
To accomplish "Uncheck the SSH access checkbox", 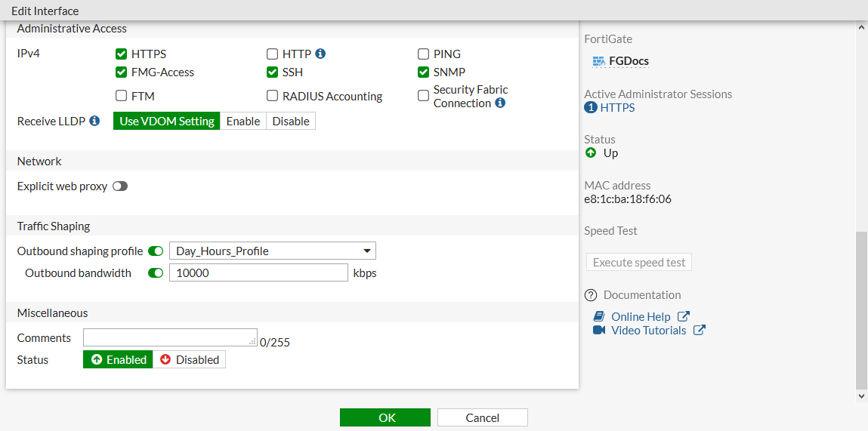I will coord(273,72).
